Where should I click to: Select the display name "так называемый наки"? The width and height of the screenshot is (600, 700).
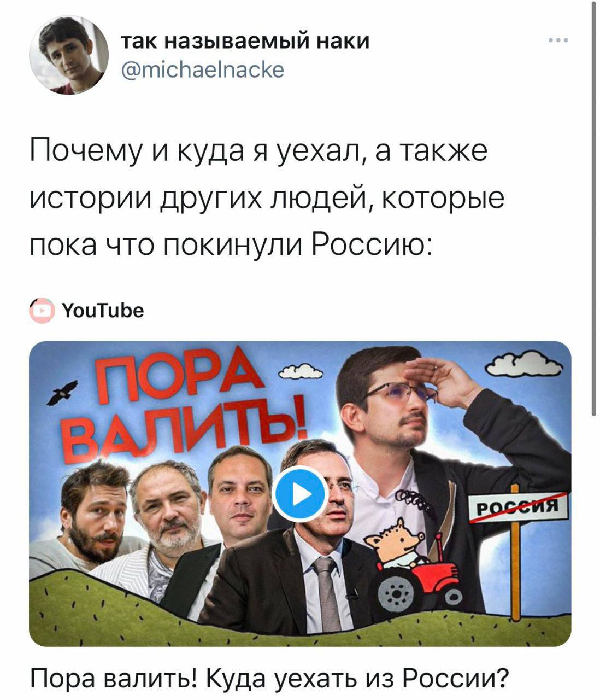click(x=244, y=40)
